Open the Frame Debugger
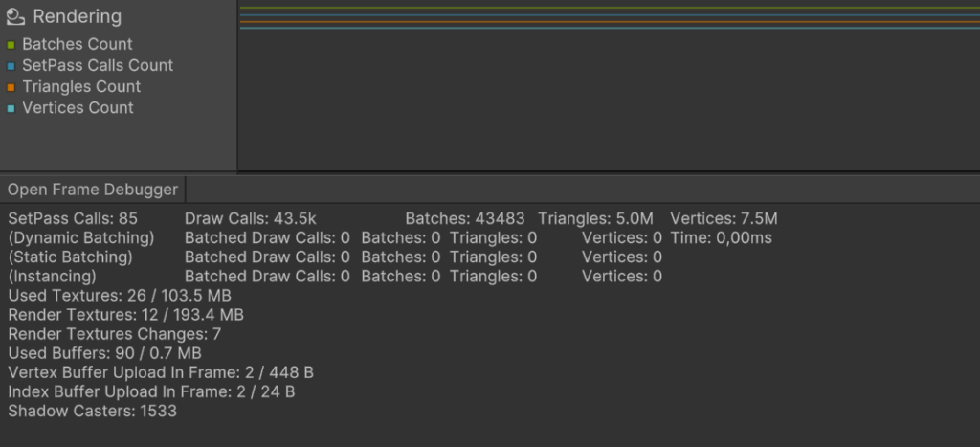Screen dimensions: 980x447 click(93, 190)
